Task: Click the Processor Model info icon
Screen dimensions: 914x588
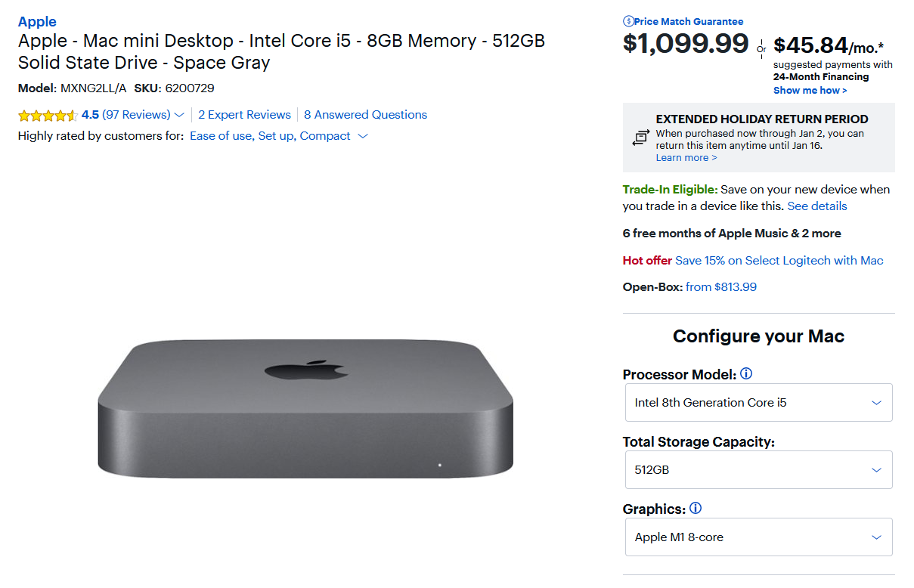Action: [746, 374]
